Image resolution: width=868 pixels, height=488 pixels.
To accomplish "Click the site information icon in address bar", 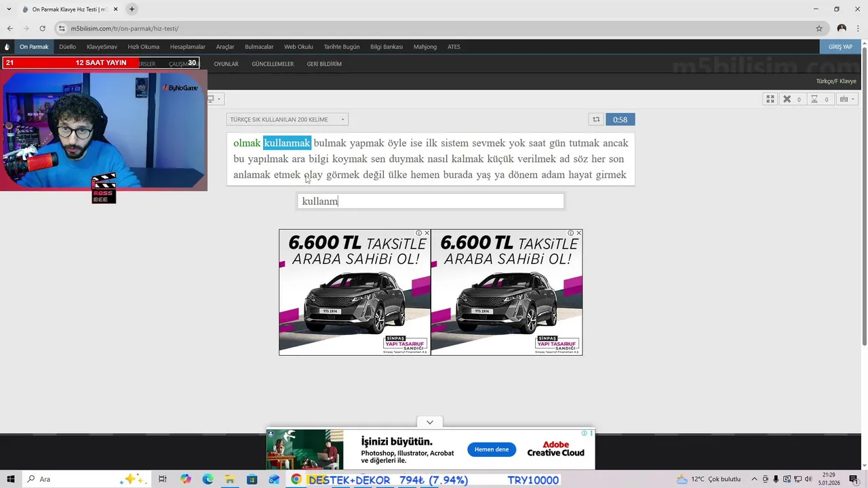I will coord(62,28).
